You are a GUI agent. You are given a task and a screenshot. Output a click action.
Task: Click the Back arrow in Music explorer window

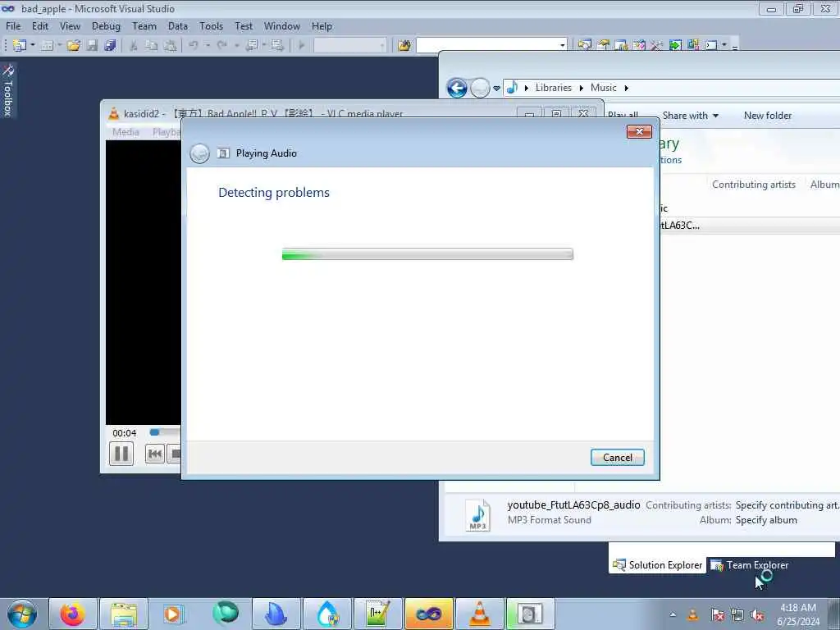(457, 87)
